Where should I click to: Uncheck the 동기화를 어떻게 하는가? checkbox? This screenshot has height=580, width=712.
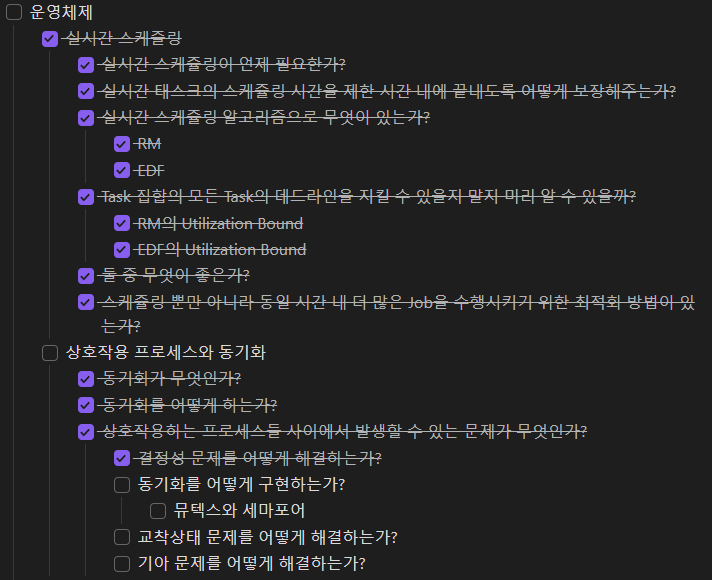pos(86,405)
